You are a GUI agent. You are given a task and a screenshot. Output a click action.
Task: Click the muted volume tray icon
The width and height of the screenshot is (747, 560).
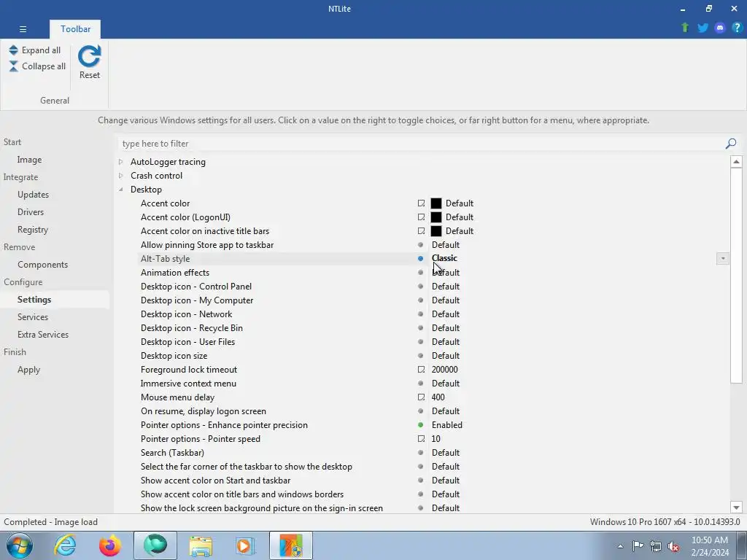click(673, 546)
